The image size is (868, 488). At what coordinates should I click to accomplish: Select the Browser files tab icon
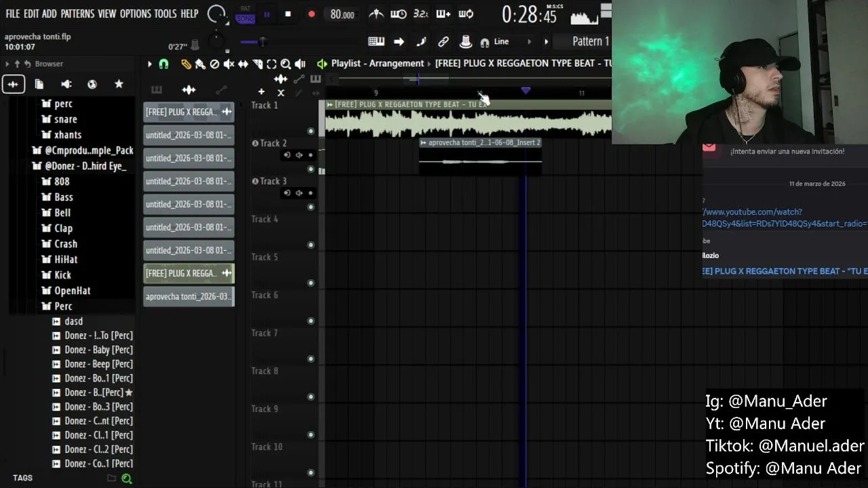39,84
